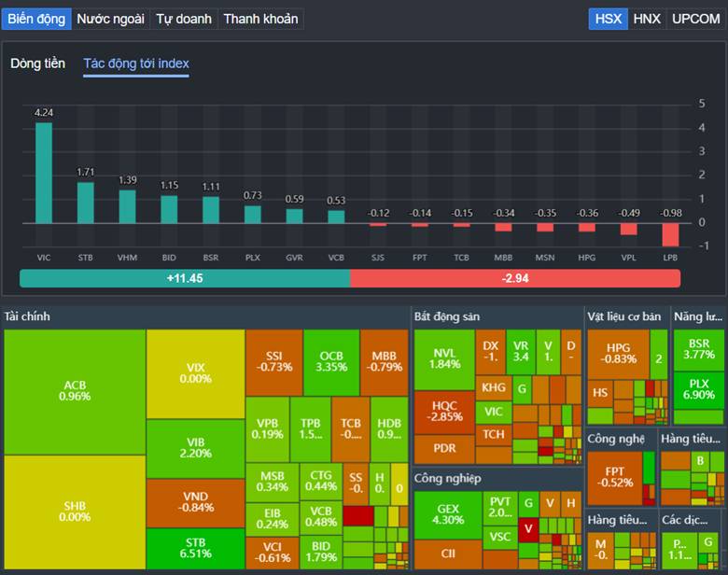Open the PDR real estate tile
The height and width of the screenshot is (575, 728).
444,449
